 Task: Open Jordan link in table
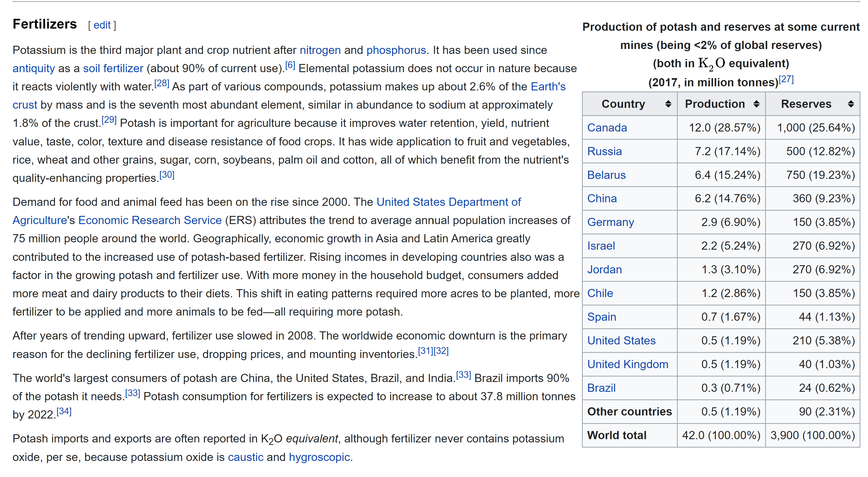click(605, 269)
